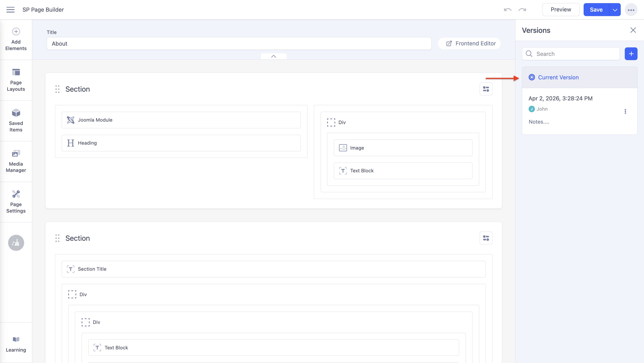Open the hamburger menu
Screen dimensions: 644x363
pyautogui.click(x=10, y=10)
